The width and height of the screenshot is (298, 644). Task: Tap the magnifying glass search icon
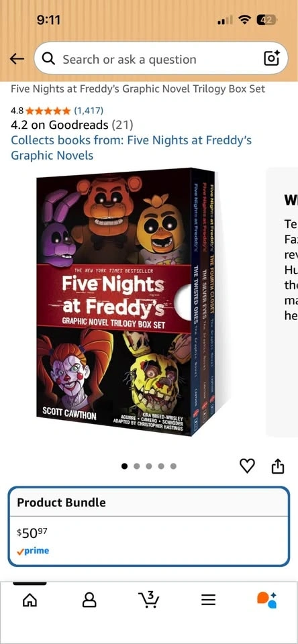coord(48,59)
